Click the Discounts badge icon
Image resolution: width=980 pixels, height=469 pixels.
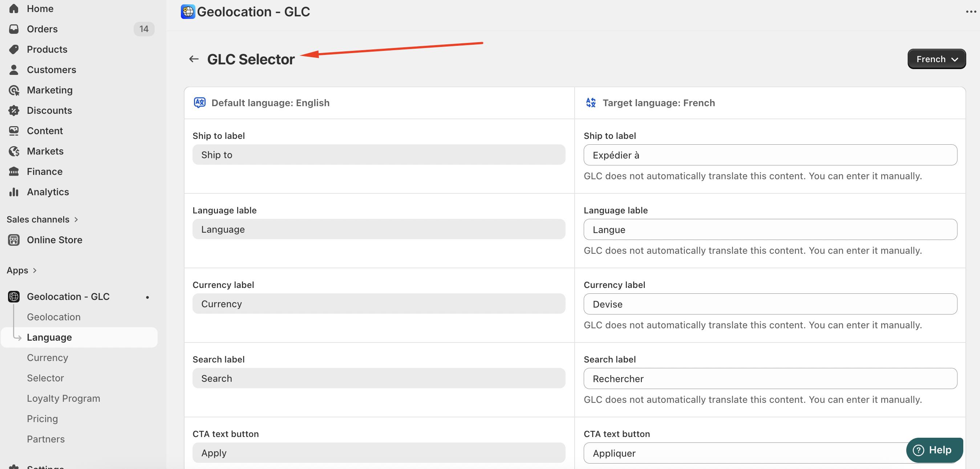pos(14,111)
